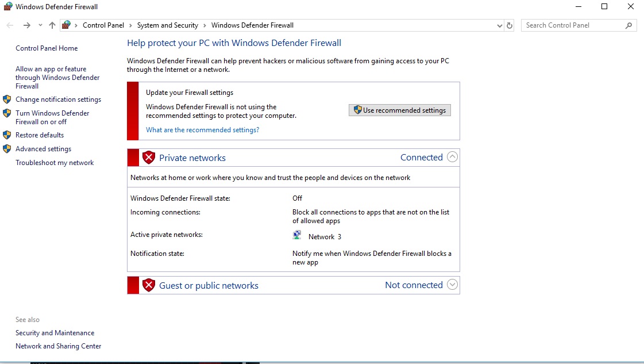The height and width of the screenshot is (364, 644).
Task: Open the recent locations dropdown arrow
Action: click(40, 25)
